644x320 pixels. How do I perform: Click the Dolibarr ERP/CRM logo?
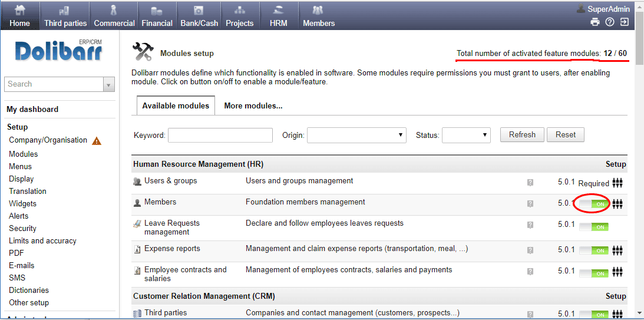click(58, 51)
